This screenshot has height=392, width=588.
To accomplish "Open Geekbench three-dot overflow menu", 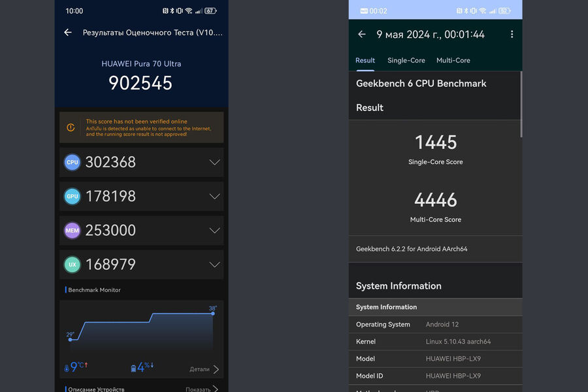I will pos(512,35).
